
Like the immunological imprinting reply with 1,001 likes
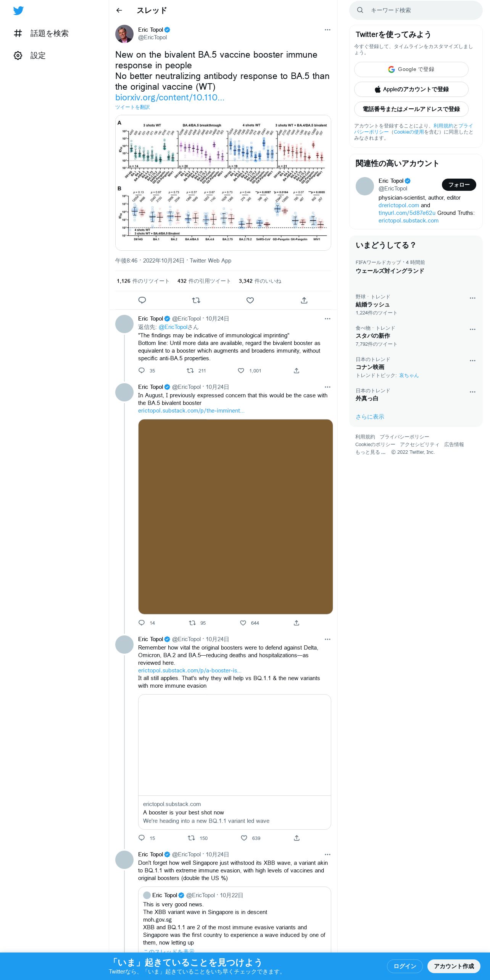[x=241, y=371]
